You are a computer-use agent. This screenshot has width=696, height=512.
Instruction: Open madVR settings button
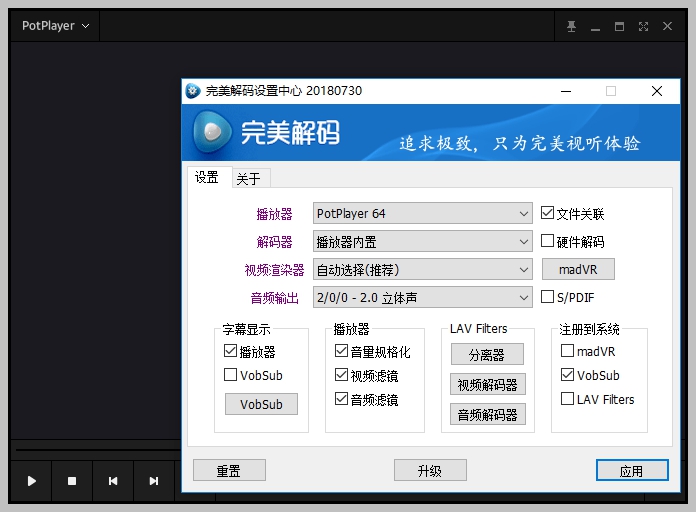[x=578, y=269]
